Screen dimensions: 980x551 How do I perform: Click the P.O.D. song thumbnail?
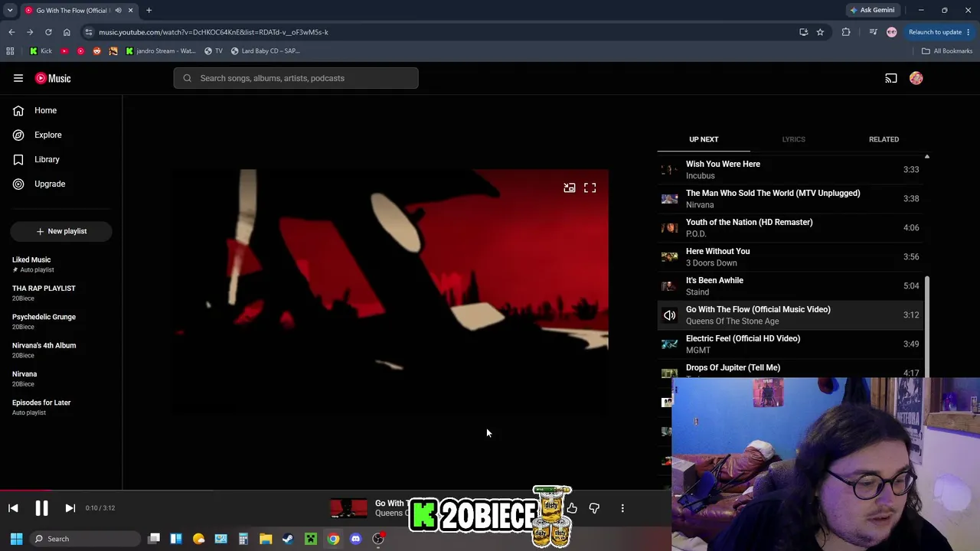coord(670,227)
